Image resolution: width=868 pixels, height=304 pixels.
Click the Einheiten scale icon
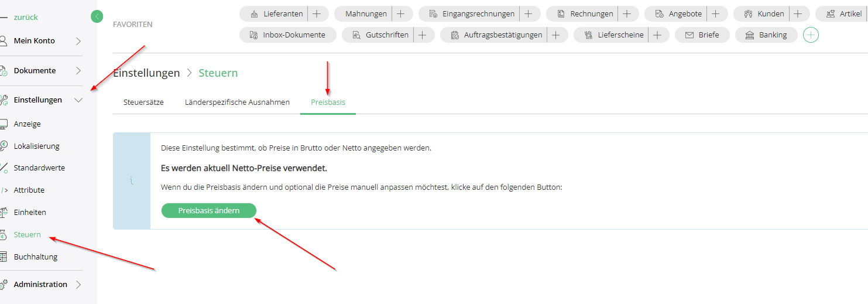tap(3, 213)
